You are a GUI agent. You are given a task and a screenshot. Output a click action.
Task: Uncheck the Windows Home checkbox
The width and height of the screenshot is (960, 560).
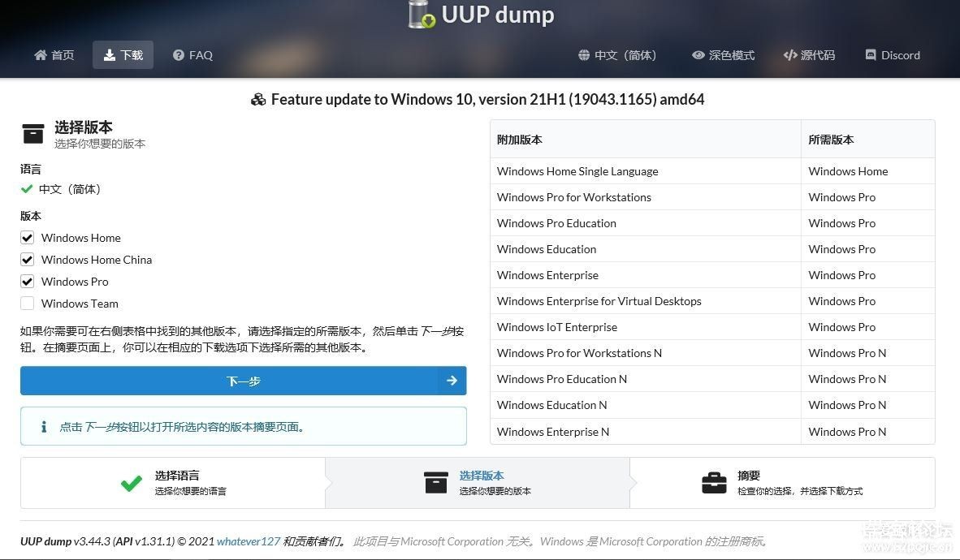[27, 238]
